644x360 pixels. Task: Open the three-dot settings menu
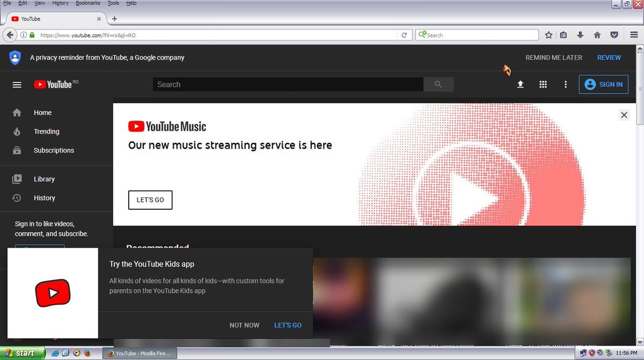tap(565, 84)
